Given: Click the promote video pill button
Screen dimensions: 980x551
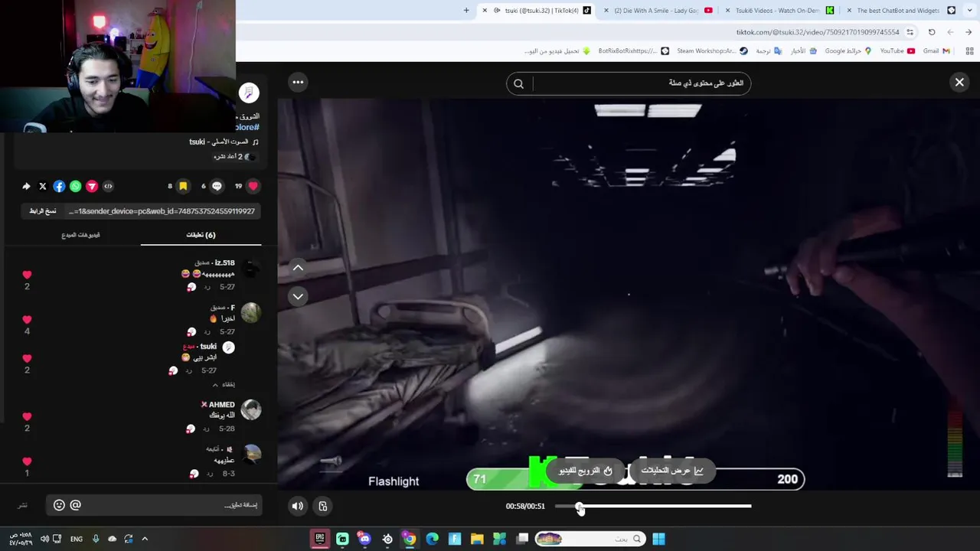Looking at the screenshot, I should click(x=586, y=471).
